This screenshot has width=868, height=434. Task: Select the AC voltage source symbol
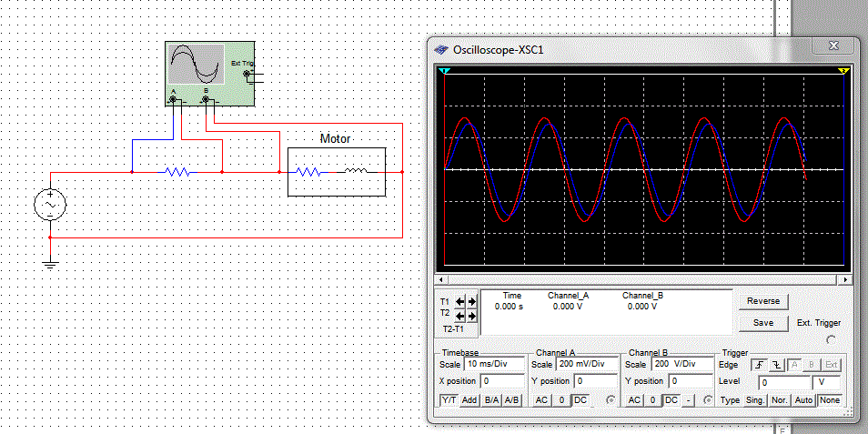(50, 205)
